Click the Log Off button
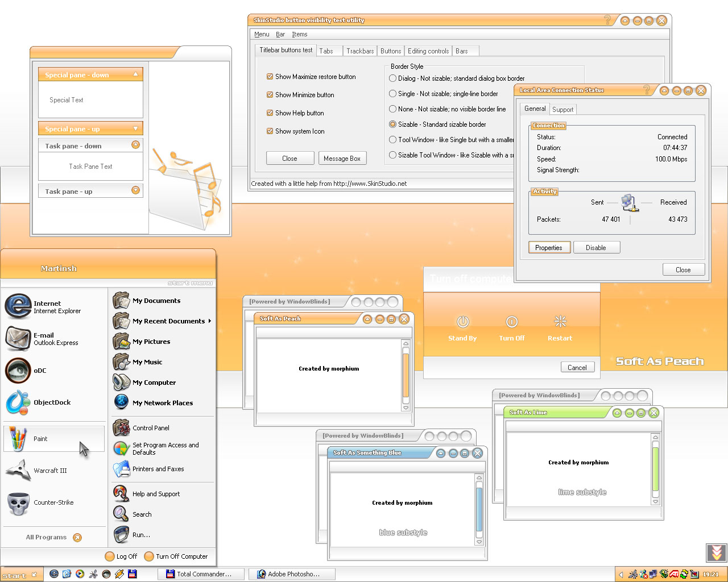Viewport: 728px width, 582px height. (x=121, y=556)
